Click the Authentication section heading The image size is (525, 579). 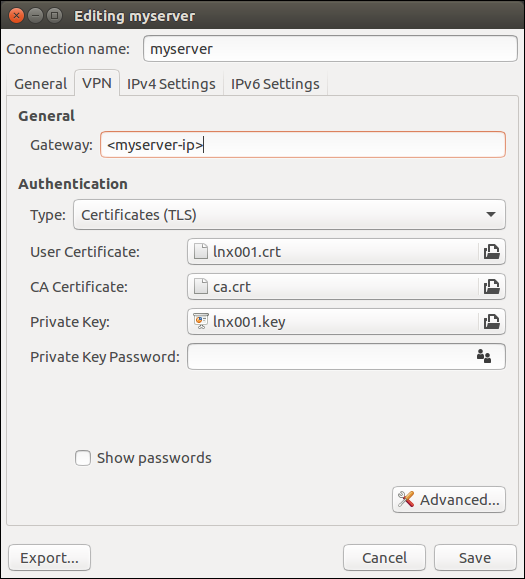(73, 184)
